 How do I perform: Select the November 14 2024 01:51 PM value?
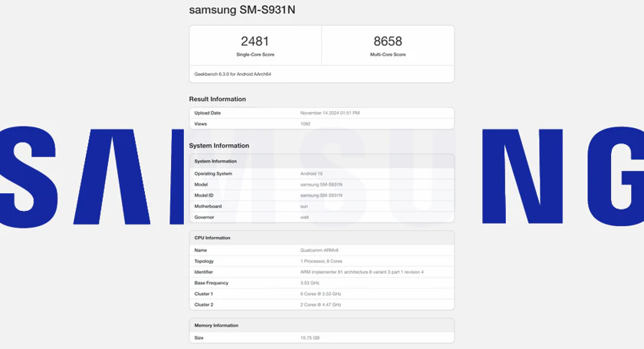[x=330, y=113]
